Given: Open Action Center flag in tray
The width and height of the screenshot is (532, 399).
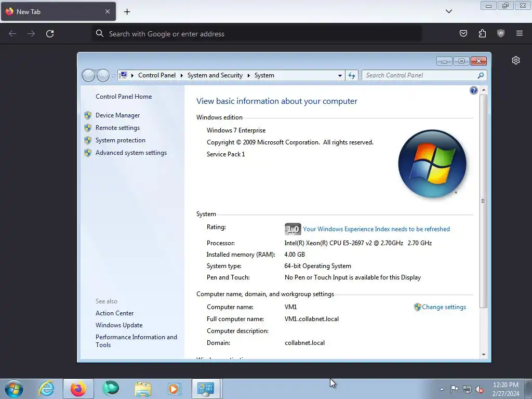Looking at the screenshot, I should [454, 389].
